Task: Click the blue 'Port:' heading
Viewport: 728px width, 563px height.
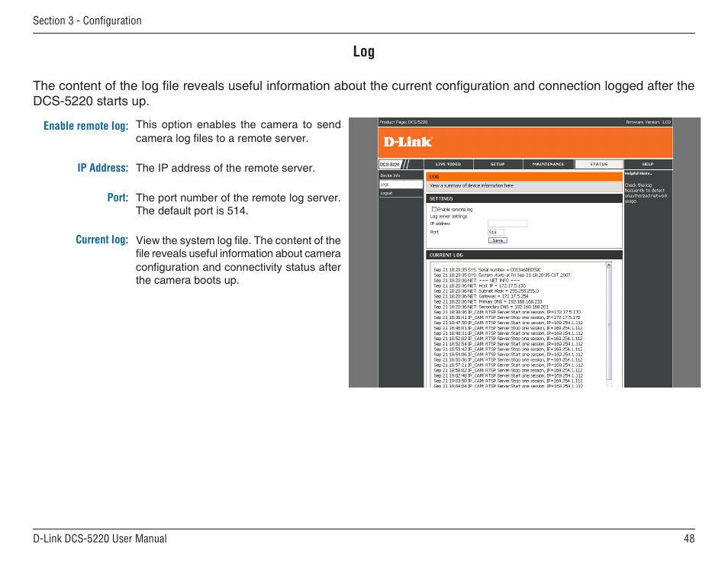Action: [x=118, y=198]
